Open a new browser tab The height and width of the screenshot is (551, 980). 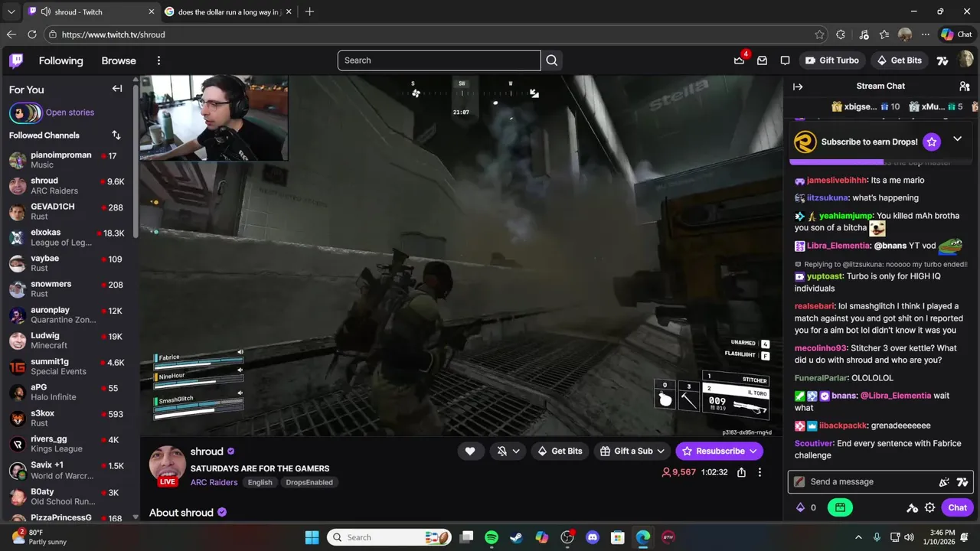[309, 12]
